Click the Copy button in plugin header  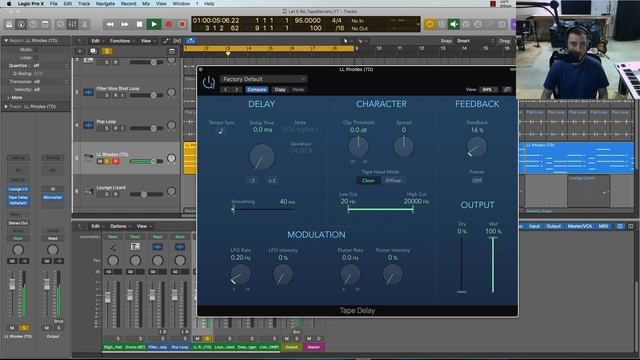click(280, 89)
